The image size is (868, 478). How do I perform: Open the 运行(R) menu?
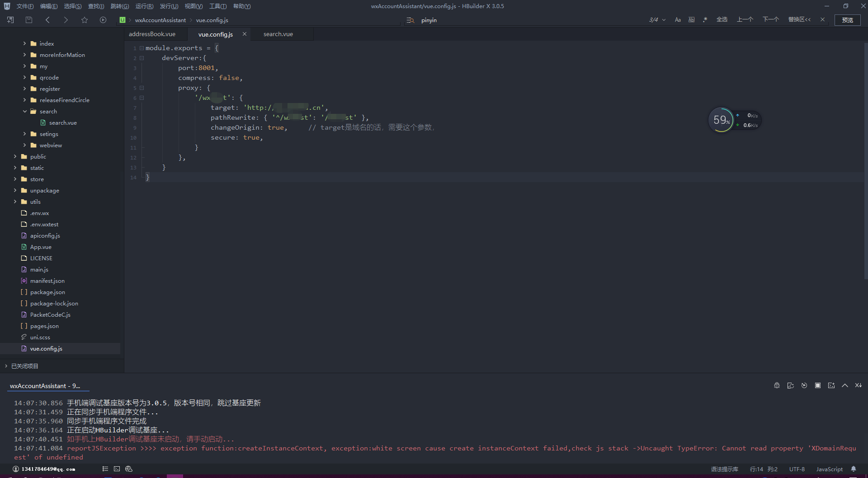point(144,6)
